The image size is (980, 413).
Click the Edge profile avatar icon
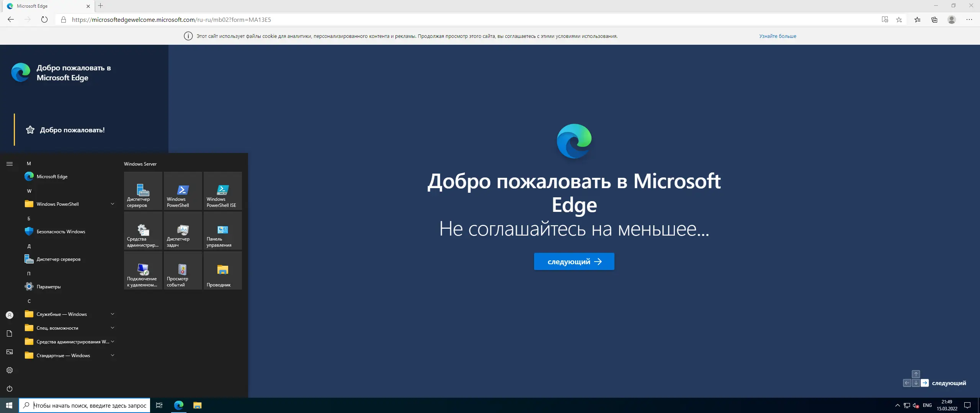(952, 20)
